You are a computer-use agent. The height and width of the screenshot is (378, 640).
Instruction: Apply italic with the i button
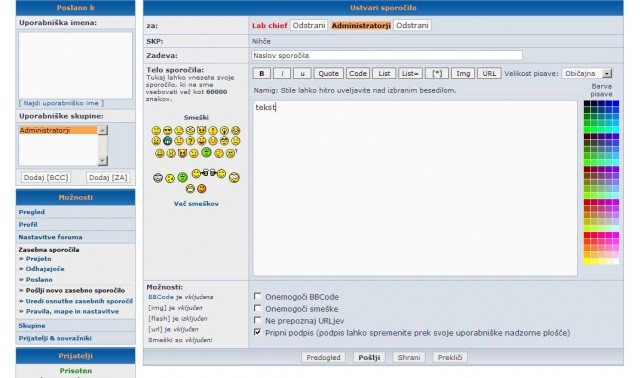pos(282,73)
